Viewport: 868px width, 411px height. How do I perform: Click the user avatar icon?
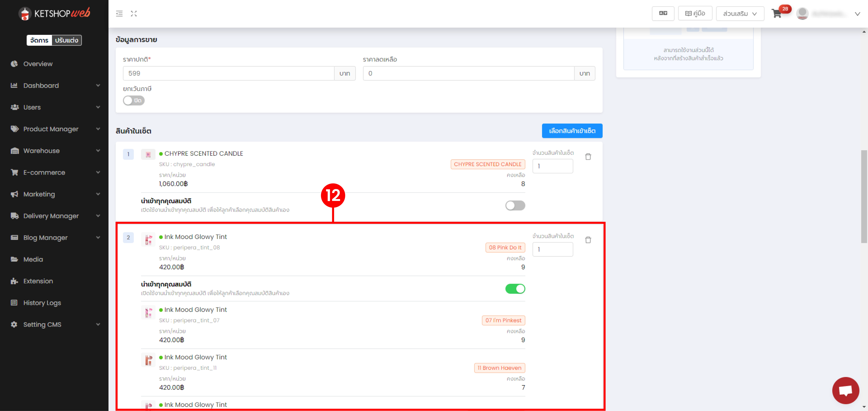click(802, 14)
